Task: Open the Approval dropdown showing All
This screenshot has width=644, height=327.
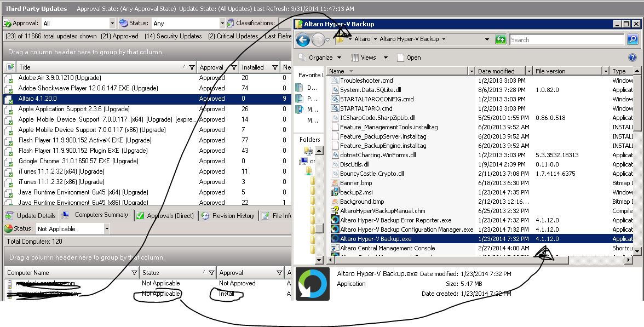Action: point(112,24)
